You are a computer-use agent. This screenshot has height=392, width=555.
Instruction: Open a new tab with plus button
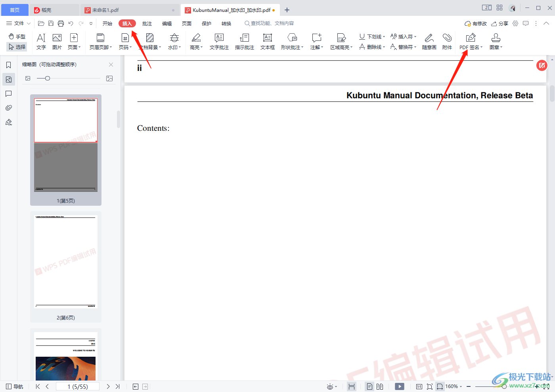[287, 10]
